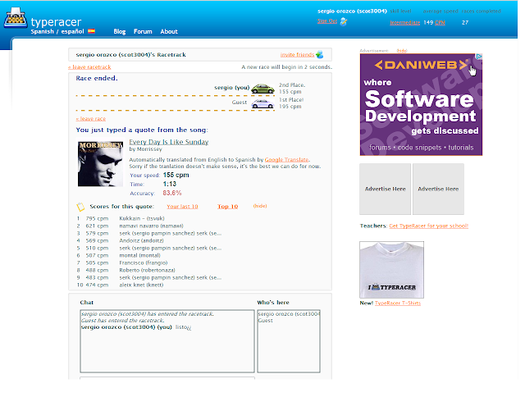Click the listo chat message
This screenshot has height=420, width=525.
point(183,327)
